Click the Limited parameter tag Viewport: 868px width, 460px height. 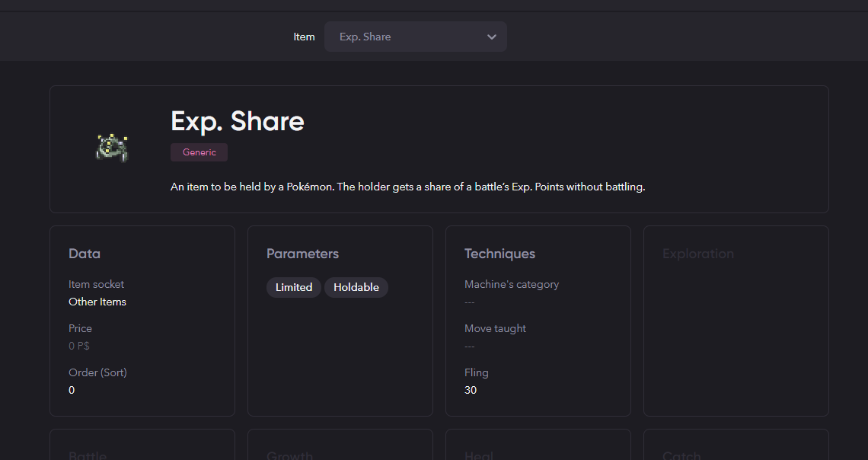294,287
